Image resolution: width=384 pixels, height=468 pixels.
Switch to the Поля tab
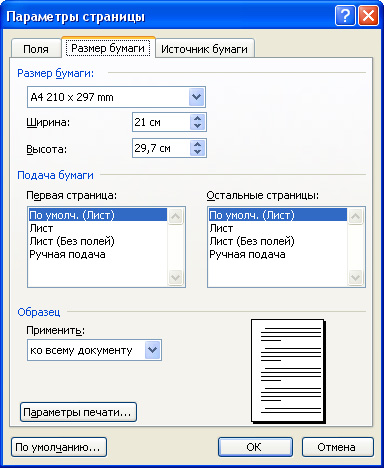[36, 49]
